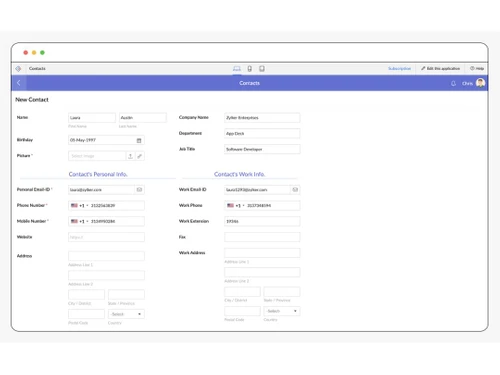Click the Address City / District field
This screenshot has width=500, height=375.
[x=86, y=295]
